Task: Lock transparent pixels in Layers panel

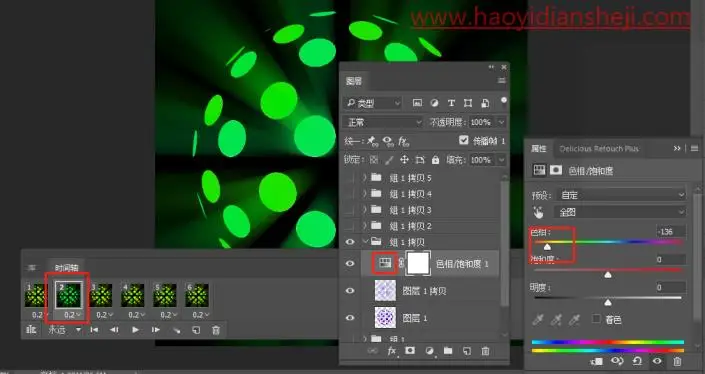Action: coord(374,160)
